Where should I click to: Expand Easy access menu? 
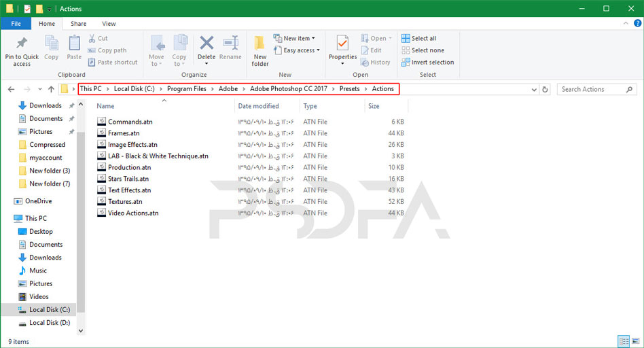click(297, 50)
